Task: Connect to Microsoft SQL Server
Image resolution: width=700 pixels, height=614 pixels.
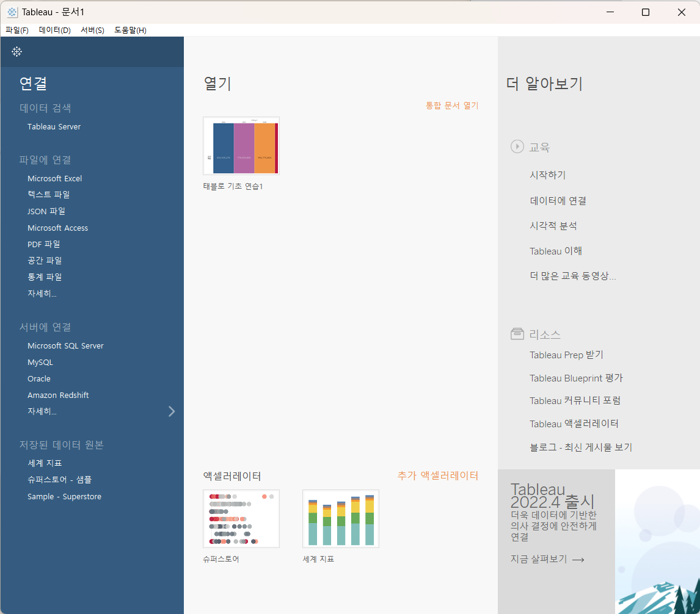Action: click(x=65, y=346)
